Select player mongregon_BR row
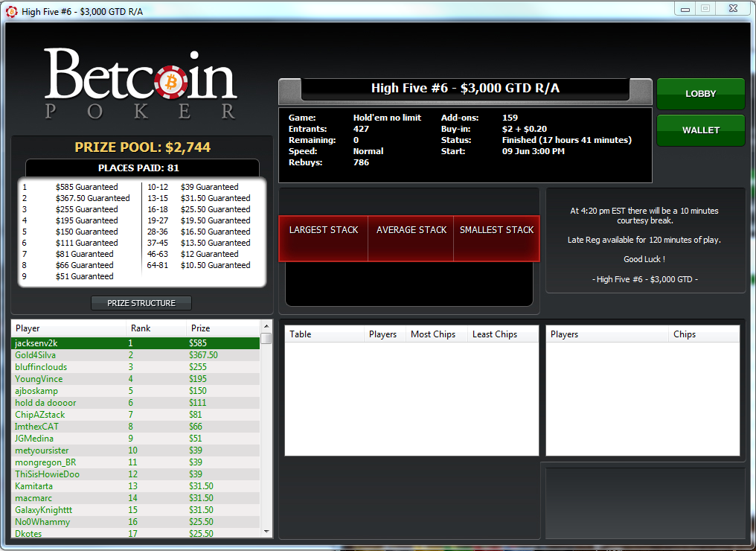The image size is (756, 551). 135,462
